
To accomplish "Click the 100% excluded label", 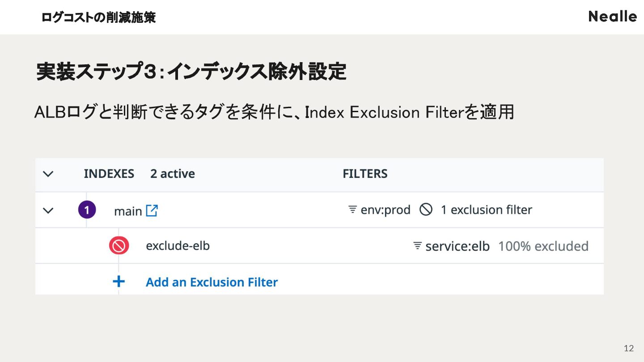I will 543,246.
